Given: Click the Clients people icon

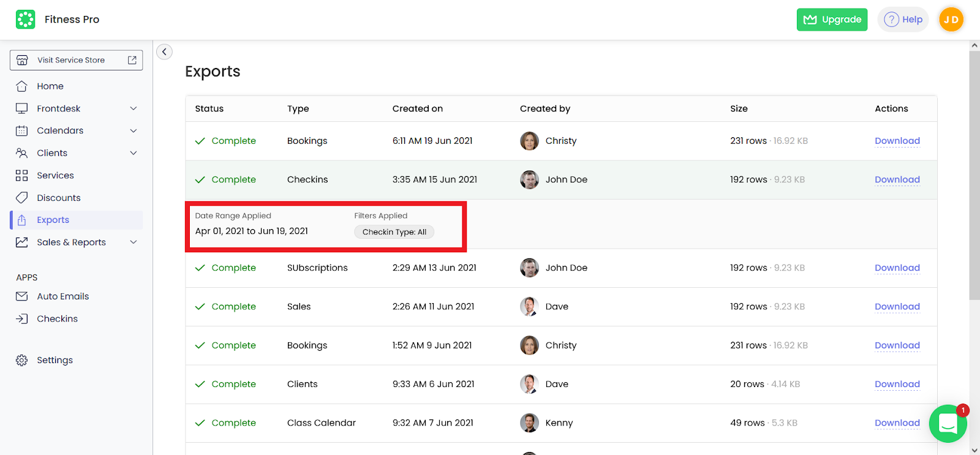Looking at the screenshot, I should (x=22, y=153).
